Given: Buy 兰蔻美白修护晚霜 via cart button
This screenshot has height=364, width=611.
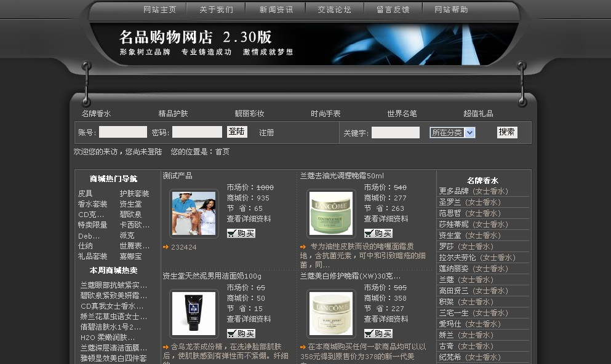Looking at the screenshot, I should [x=378, y=333].
